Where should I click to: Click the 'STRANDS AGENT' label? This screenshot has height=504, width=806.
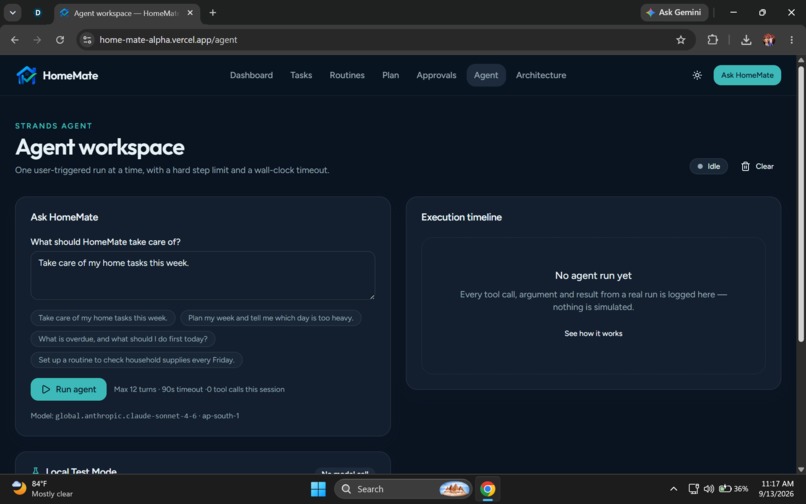[53, 126]
